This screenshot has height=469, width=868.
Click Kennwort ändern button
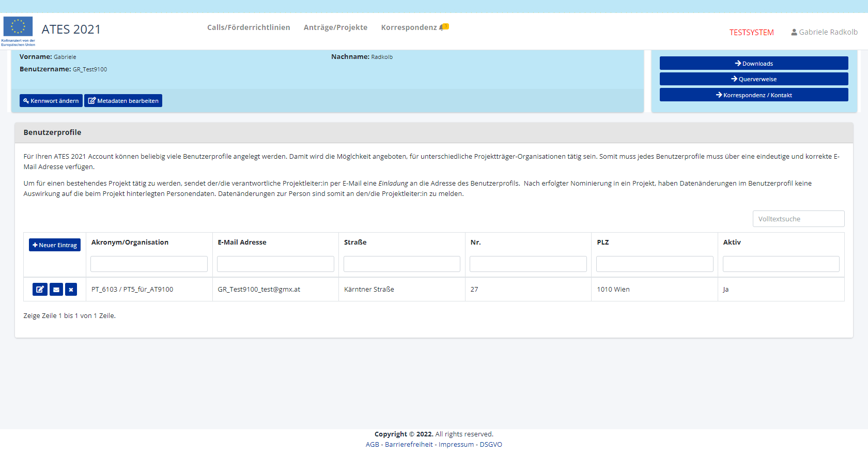tap(51, 101)
